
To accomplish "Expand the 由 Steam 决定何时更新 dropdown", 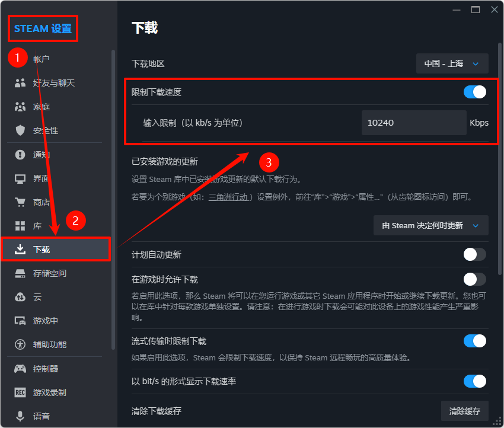I will [x=430, y=225].
